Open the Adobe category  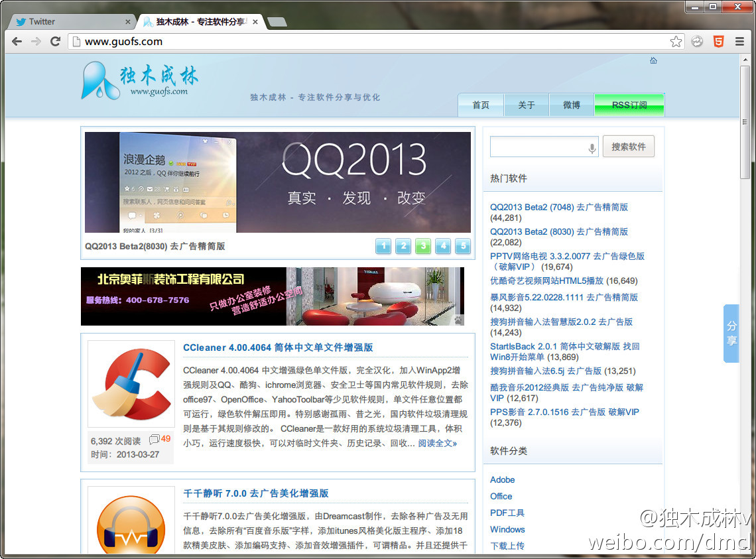(x=503, y=479)
